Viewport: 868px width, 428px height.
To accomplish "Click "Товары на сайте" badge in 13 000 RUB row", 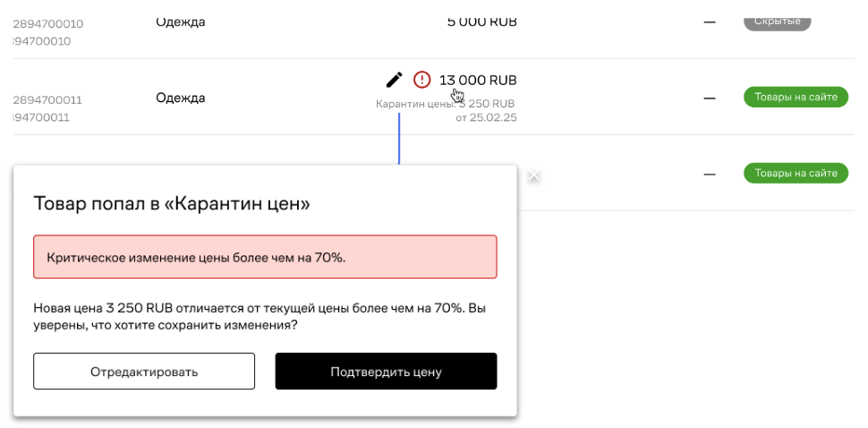I will (796, 97).
